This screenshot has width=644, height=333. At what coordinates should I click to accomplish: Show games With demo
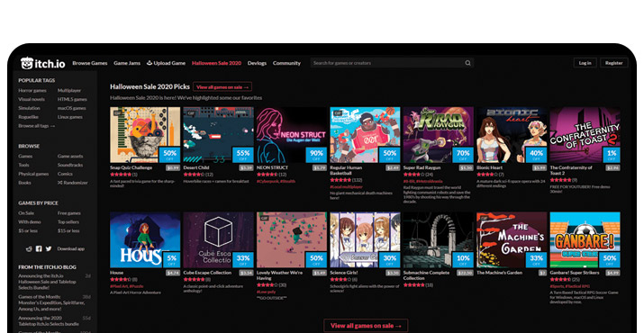click(x=30, y=221)
